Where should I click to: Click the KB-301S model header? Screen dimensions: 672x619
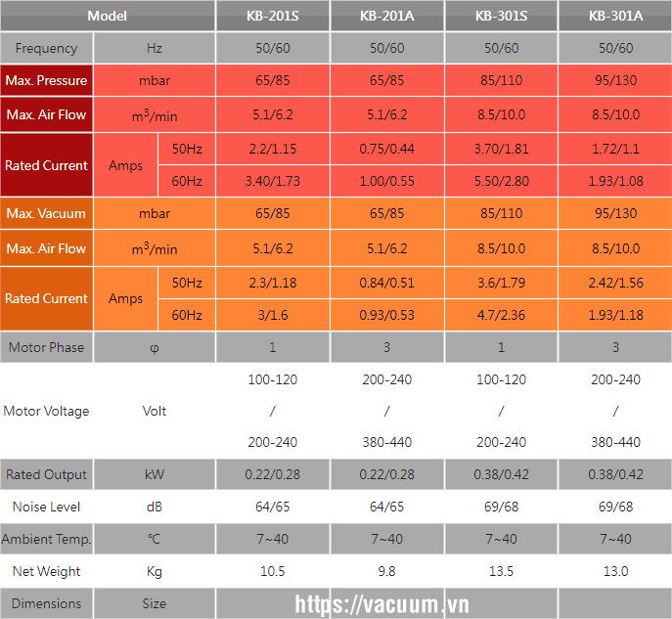(501, 16)
